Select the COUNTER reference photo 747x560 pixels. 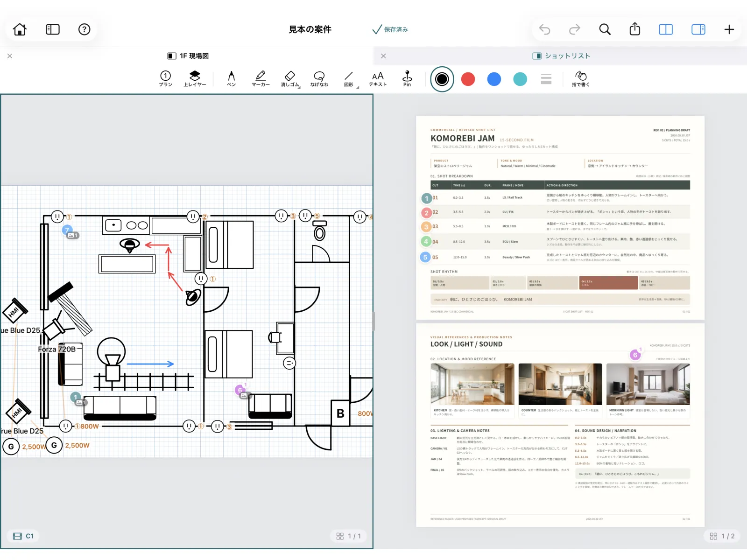tap(560, 384)
